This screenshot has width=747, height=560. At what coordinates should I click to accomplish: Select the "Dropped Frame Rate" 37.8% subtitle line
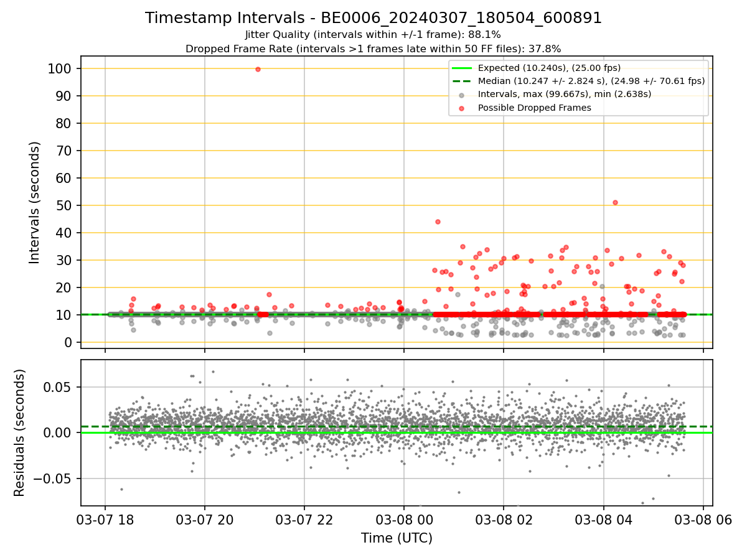[x=374, y=49]
